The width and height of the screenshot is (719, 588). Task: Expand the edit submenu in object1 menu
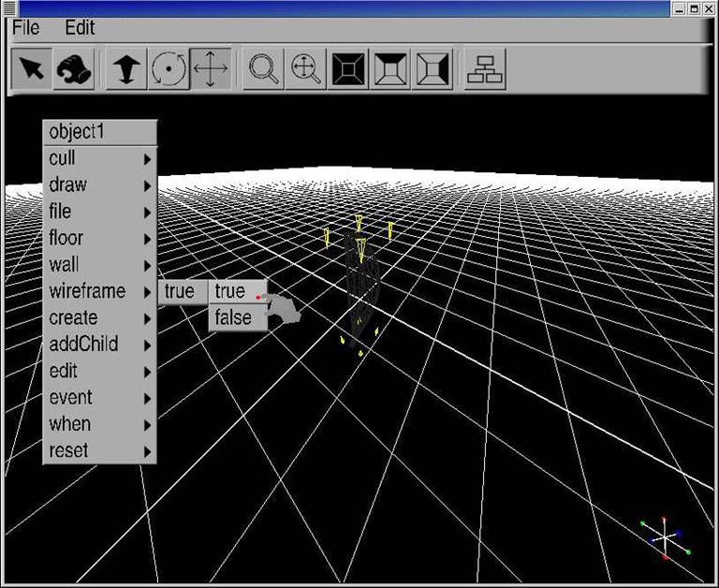tap(100, 372)
